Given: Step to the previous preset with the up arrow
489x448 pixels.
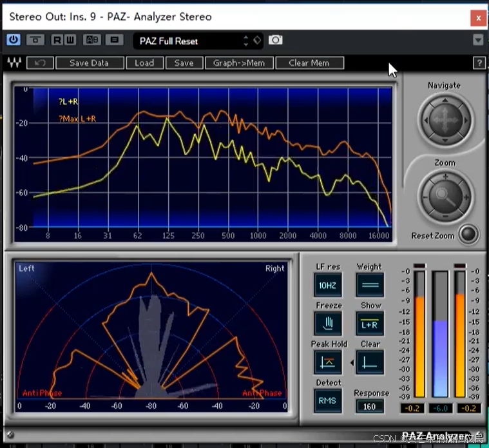Looking at the screenshot, I should pyautogui.click(x=245, y=37).
